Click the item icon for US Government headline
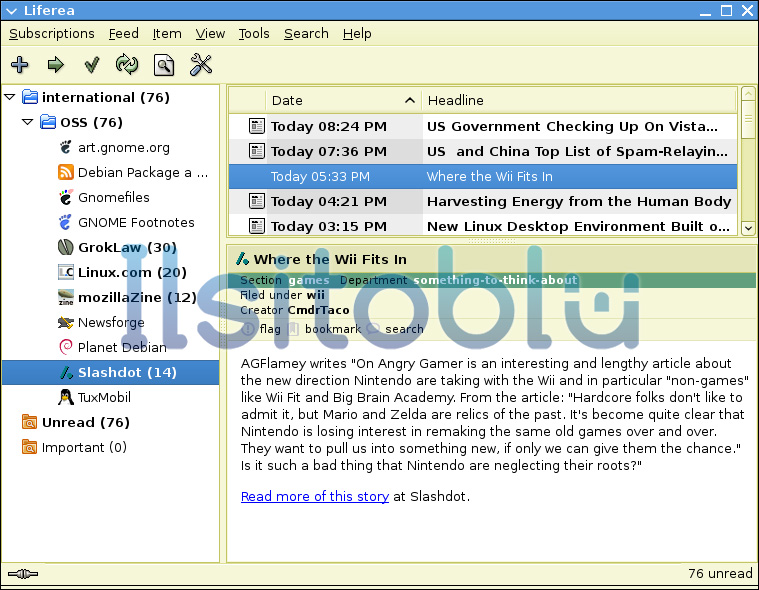The image size is (759, 590). [x=257, y=126]
